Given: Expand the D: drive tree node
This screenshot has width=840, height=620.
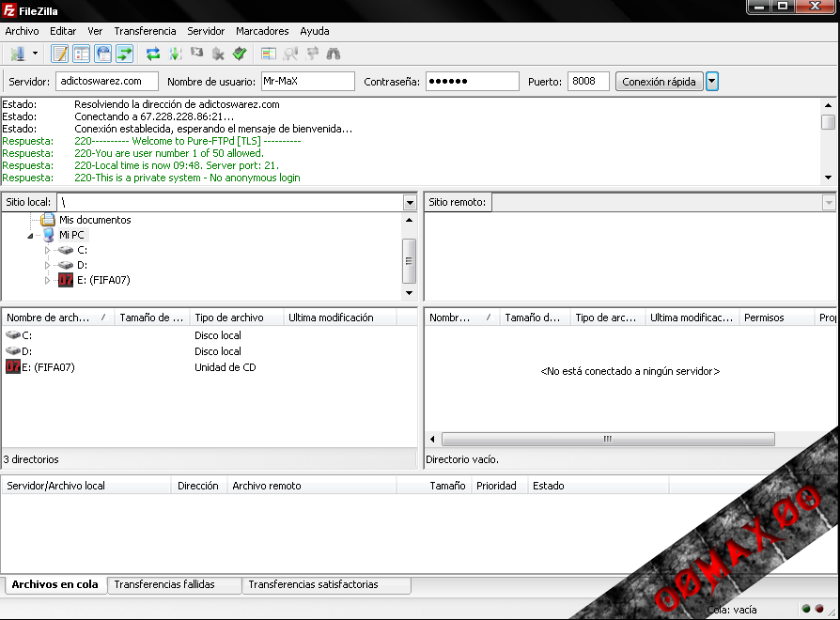Looking at the screenshot, I should 47,265.
